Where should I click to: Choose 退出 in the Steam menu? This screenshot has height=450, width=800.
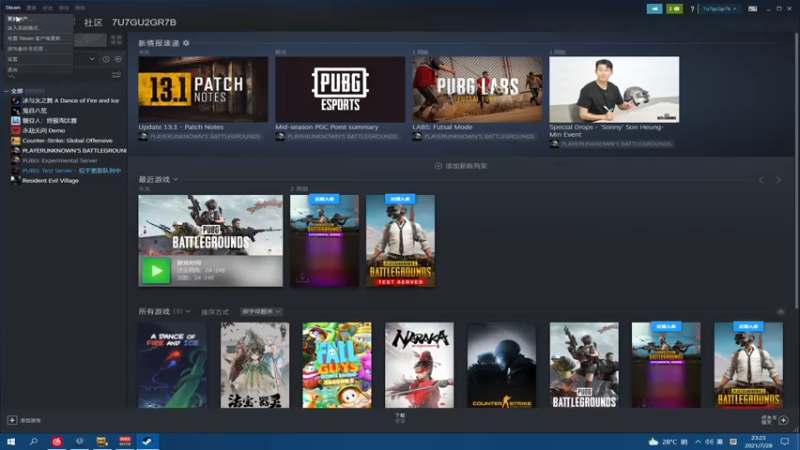(x=38, y=69)
